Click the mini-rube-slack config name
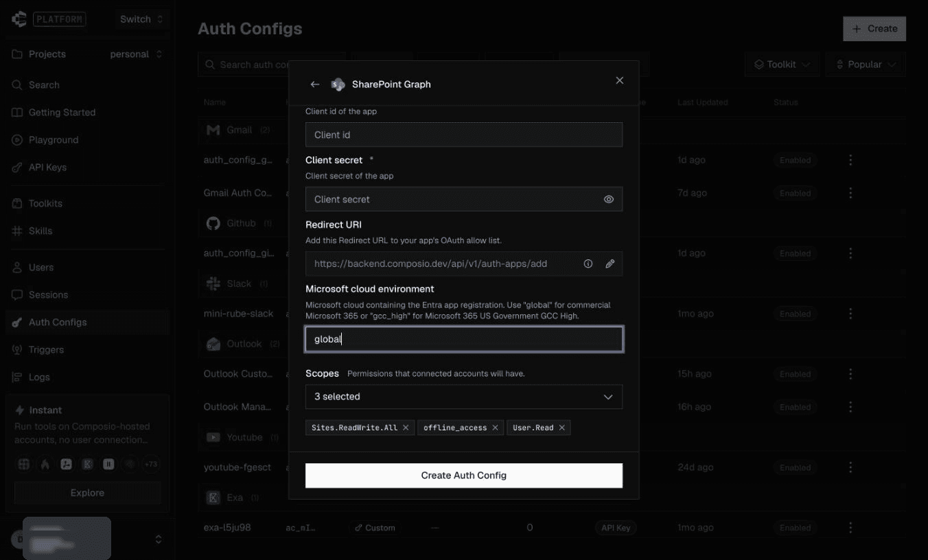The image size is (928, 560). pos(238,314)
